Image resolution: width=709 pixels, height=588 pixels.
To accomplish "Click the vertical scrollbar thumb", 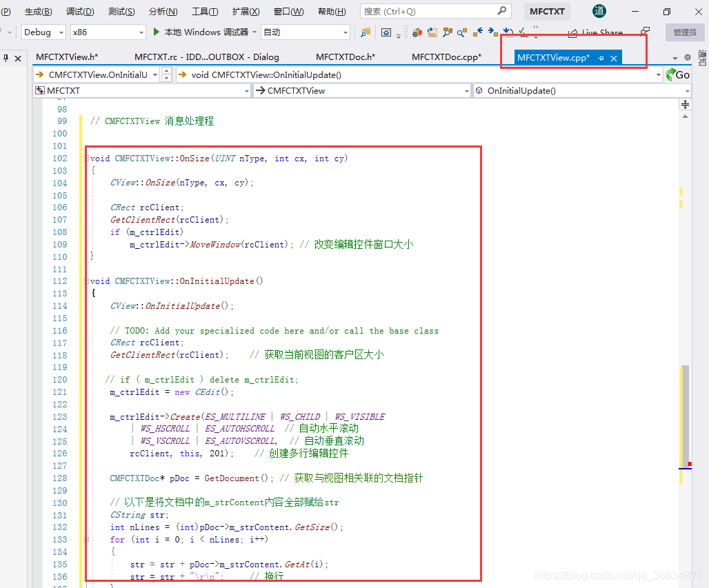I will tap(685, 415).
